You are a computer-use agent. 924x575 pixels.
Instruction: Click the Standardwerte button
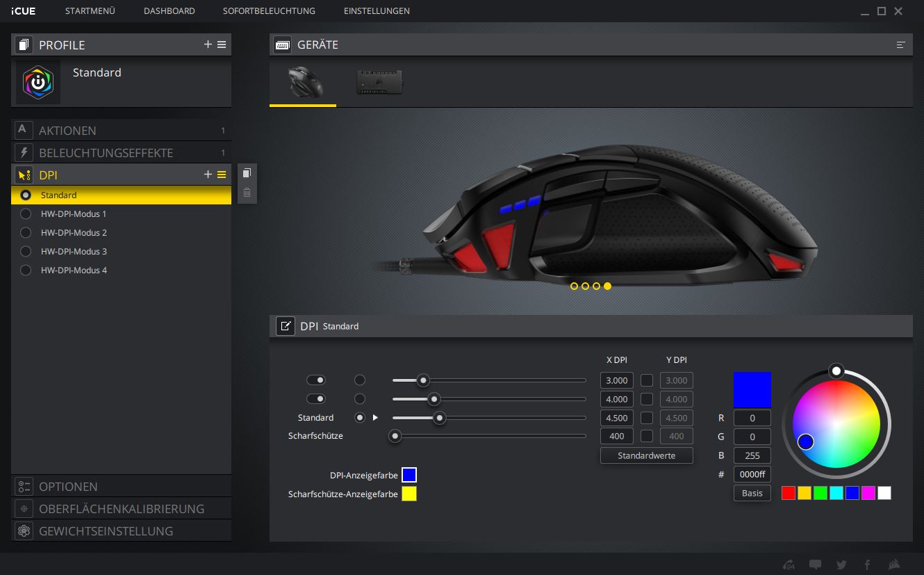point(647,455)
